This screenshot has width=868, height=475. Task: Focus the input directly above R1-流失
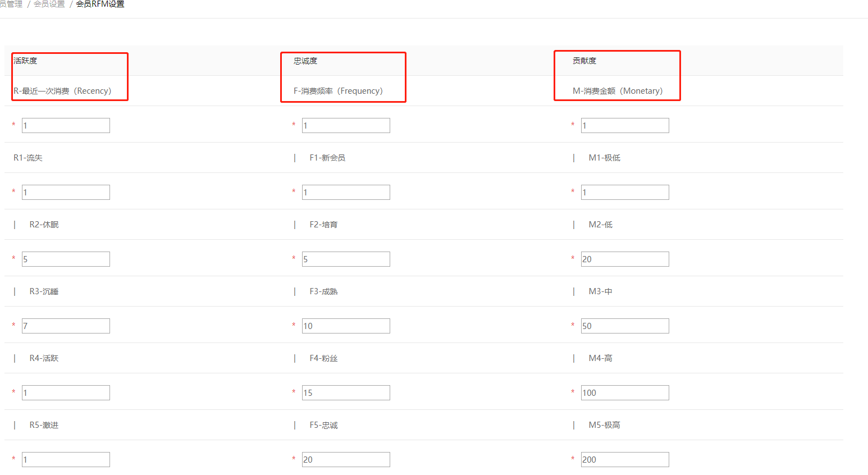click(x=66, y=125)
